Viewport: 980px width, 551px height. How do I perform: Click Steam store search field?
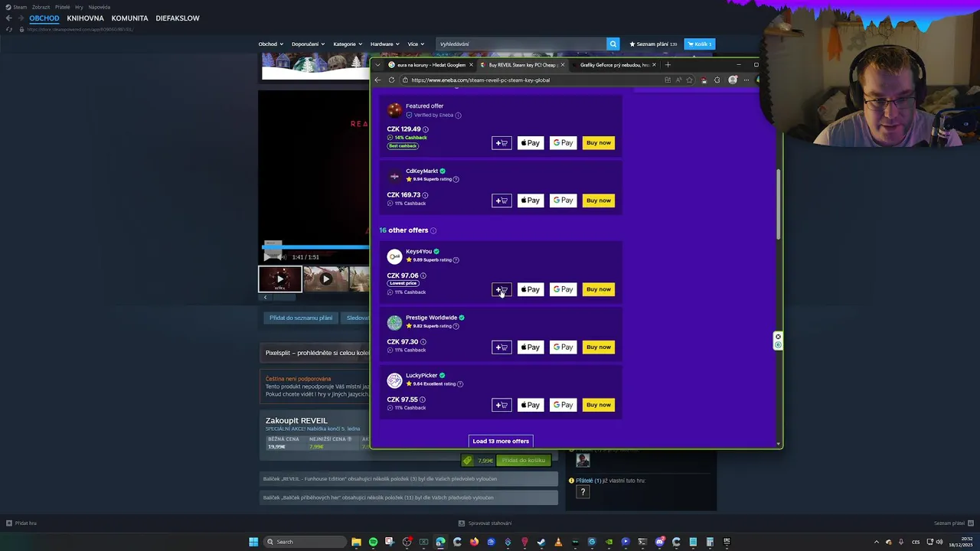point(521,44)
